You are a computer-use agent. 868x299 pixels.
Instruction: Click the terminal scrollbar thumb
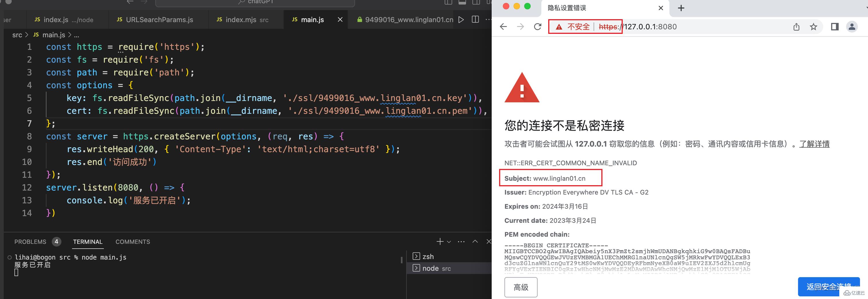(x=401, y=260)
